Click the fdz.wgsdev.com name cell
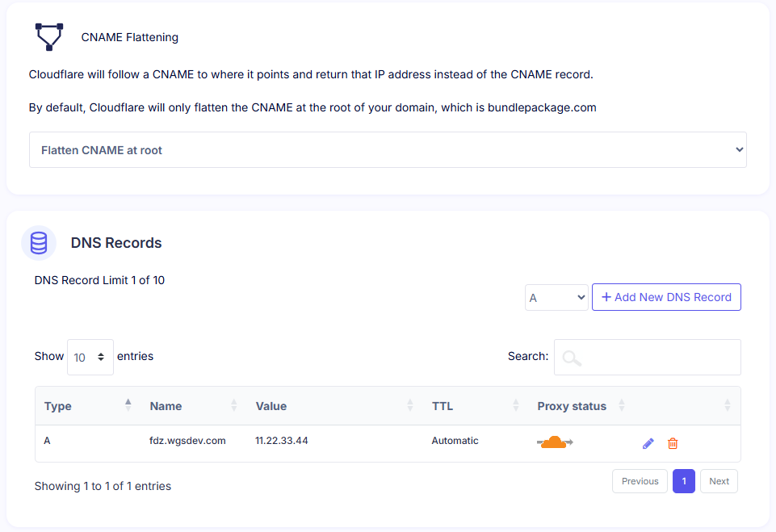 pyautogui.click(x=187, y=441)
